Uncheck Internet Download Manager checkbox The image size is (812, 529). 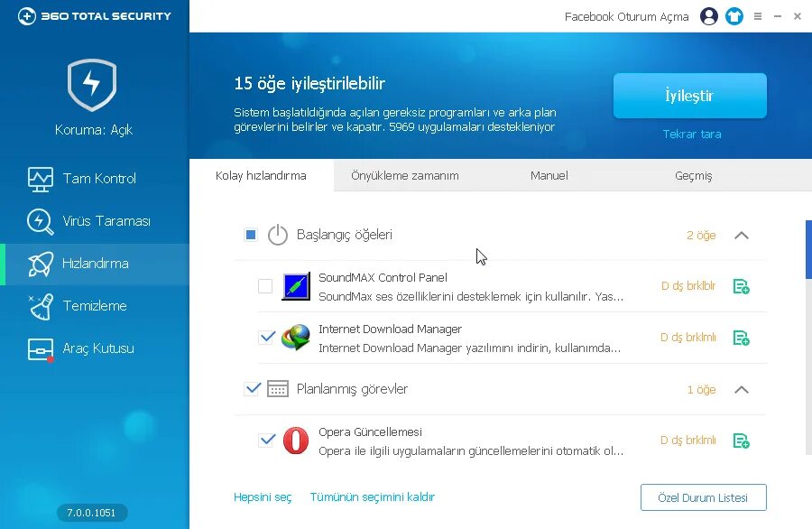(267, 338)
